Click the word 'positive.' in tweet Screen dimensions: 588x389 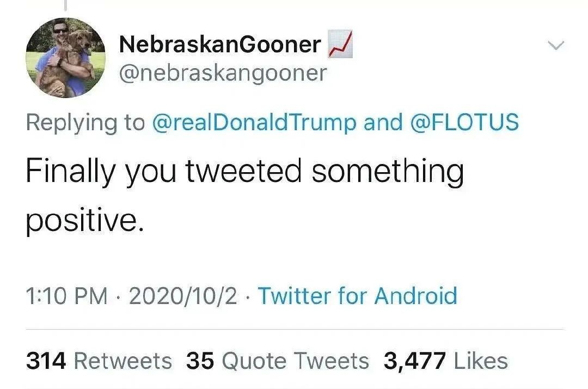pyautogui.click(x=84, y=221)
